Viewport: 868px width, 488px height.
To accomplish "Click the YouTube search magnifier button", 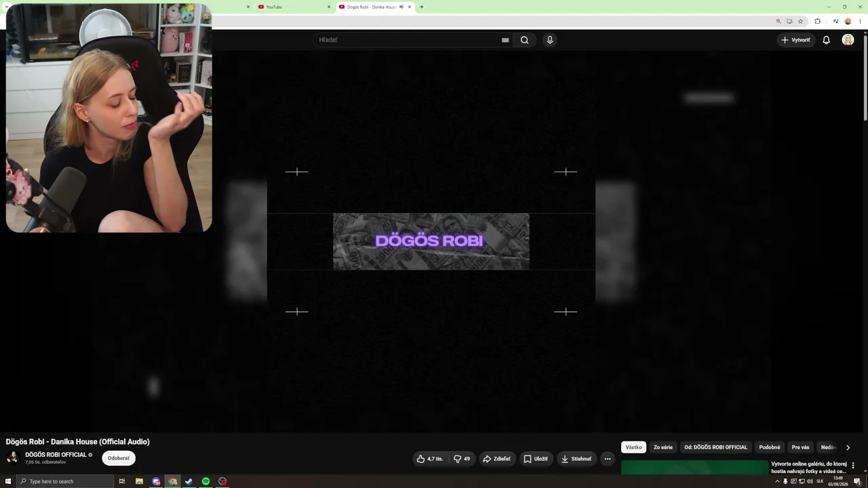I will point(524,40).
